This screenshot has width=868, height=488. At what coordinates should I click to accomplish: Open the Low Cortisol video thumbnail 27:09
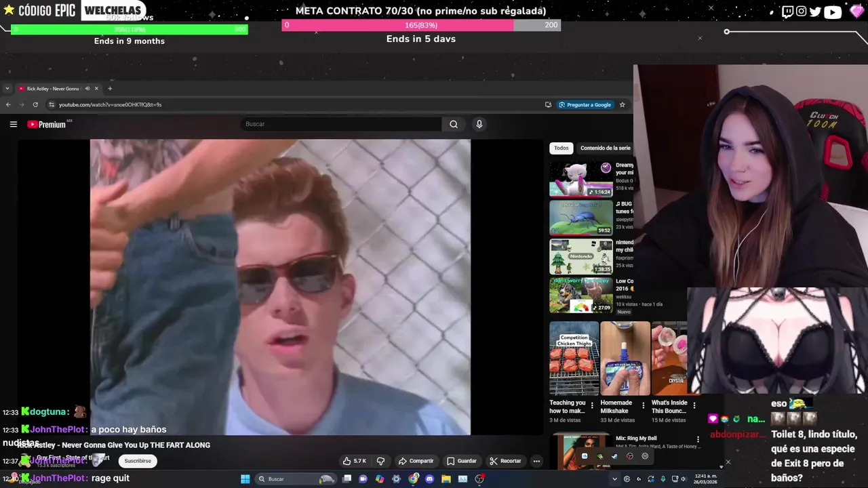pyautogui.click(x=580, y=294)
